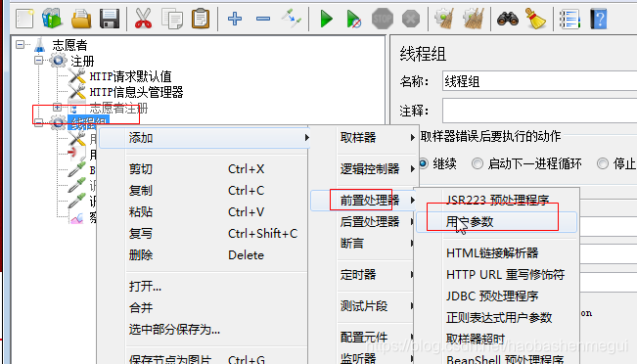Start the test run

[x=326, y=19]
